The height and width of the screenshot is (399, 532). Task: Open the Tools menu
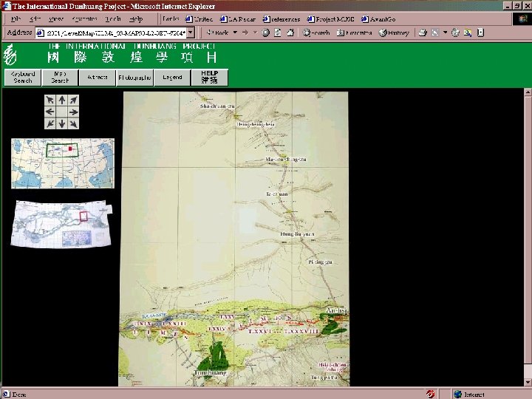(x=112, y=19)
